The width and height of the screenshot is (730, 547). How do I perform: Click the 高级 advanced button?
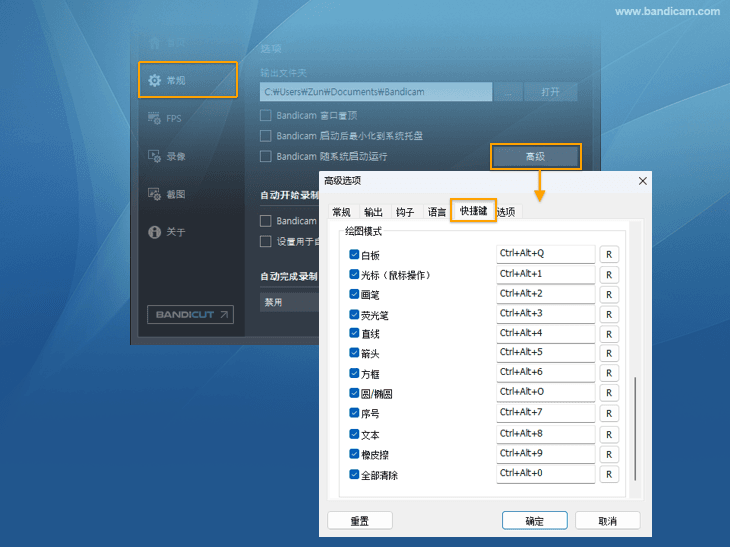pos(535,156)
